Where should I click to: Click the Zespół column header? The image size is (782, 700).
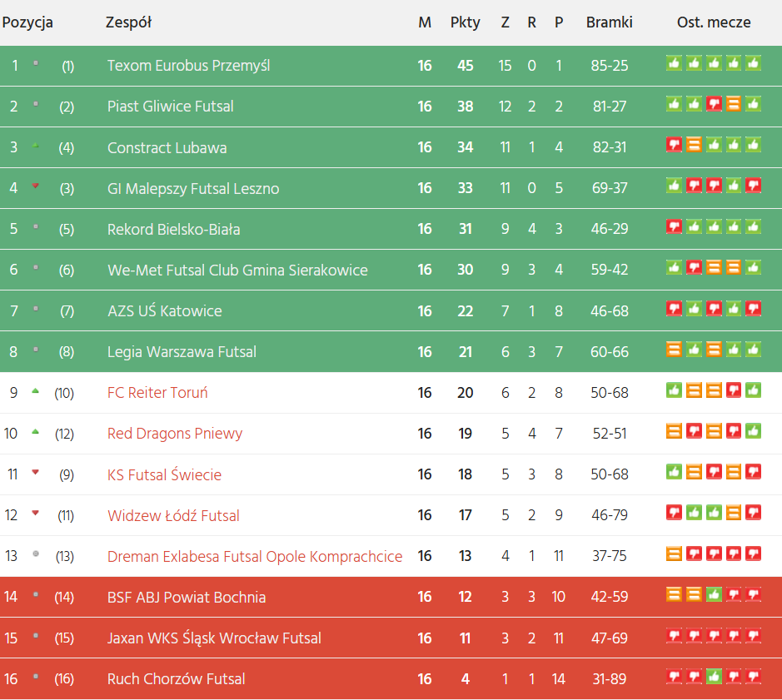click(x=128, y=22)
